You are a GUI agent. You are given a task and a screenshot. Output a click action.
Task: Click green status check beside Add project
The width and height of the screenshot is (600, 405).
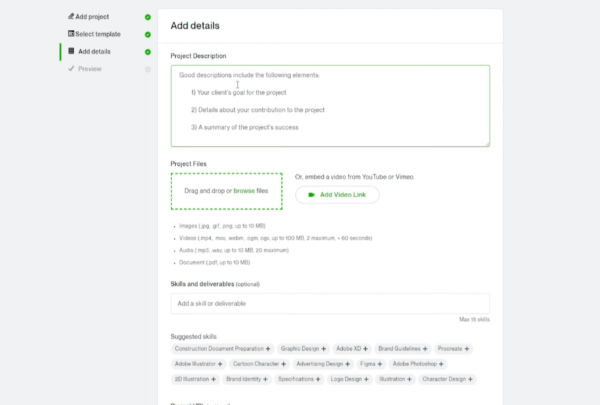pos(148,17)
